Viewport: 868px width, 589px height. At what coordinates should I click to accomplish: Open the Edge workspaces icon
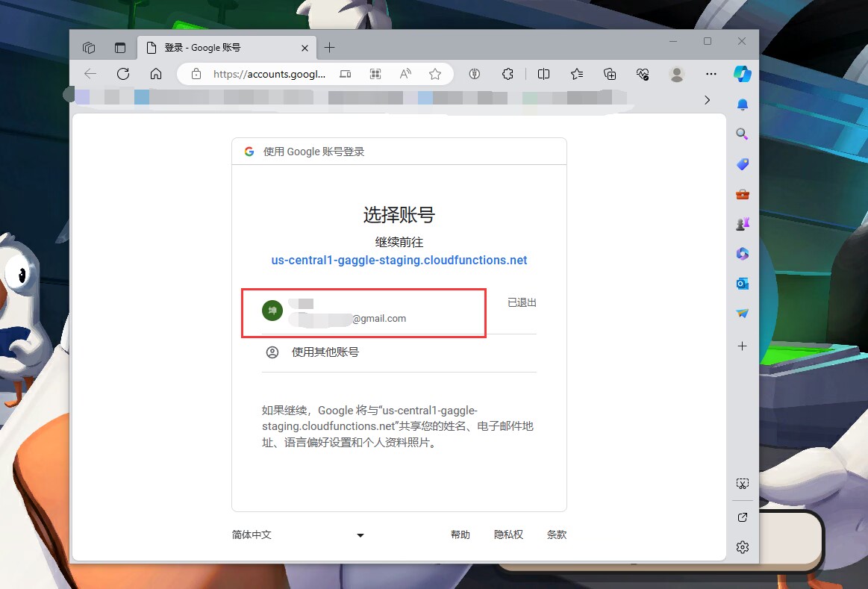coord(89,48)
